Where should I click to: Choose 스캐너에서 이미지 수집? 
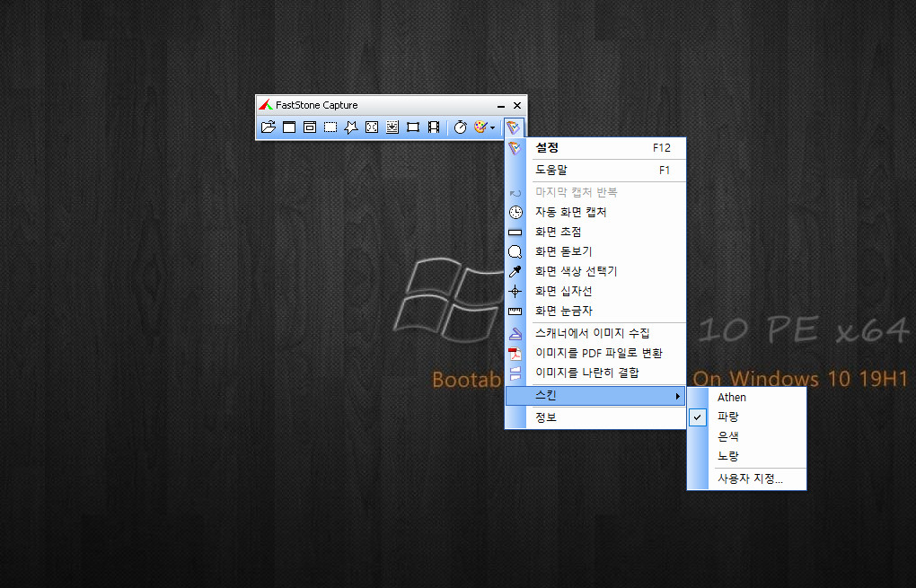[596, 333]
